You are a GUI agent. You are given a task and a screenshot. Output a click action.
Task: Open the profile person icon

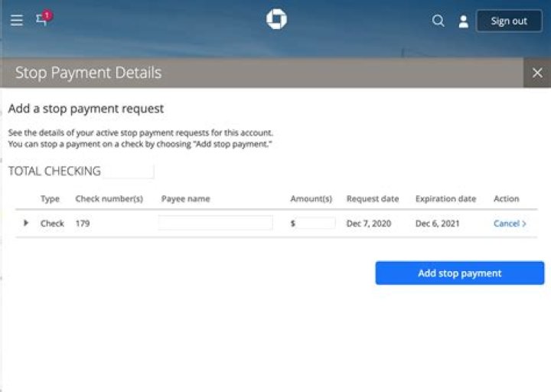464,21
